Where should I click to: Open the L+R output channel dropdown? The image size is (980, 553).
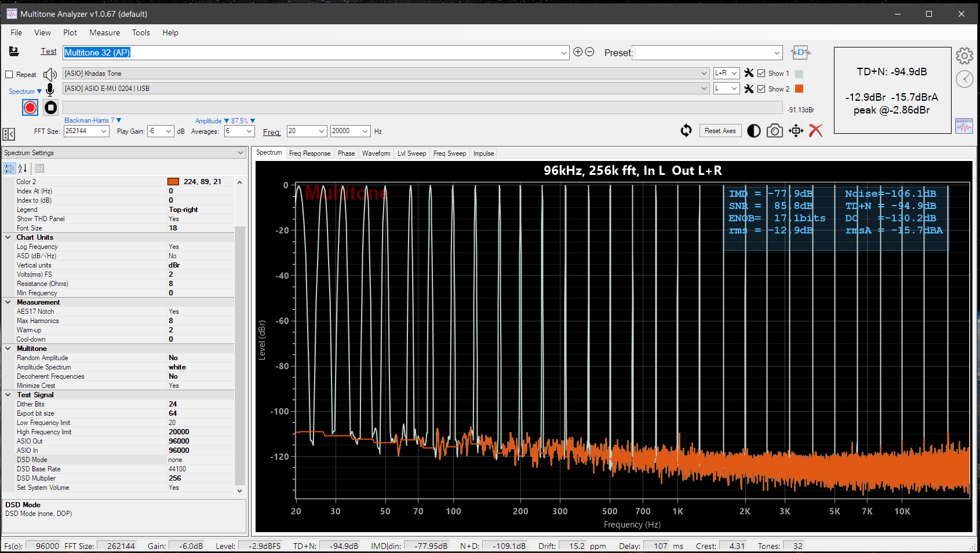coord(734,73)
